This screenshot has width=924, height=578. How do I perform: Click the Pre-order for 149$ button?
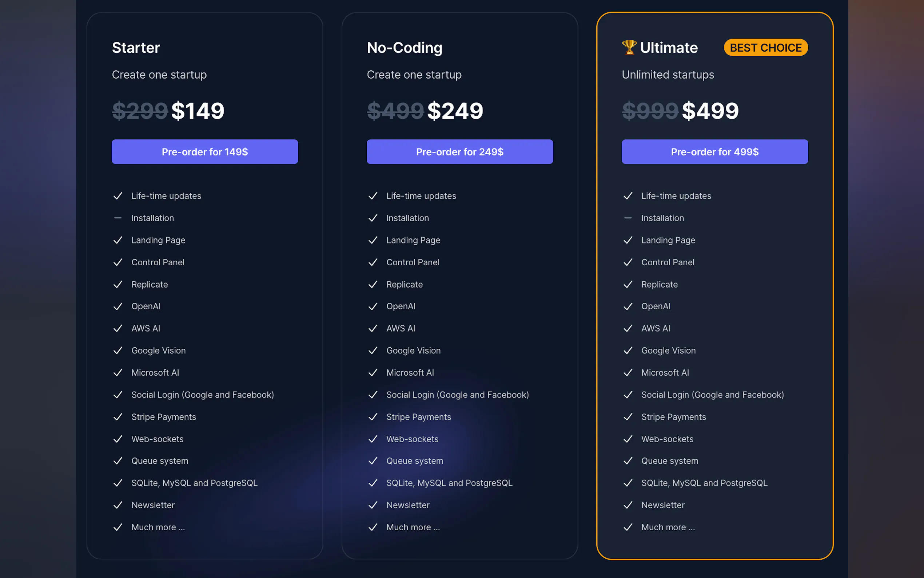pyautogui.click(x=205, y=152)
